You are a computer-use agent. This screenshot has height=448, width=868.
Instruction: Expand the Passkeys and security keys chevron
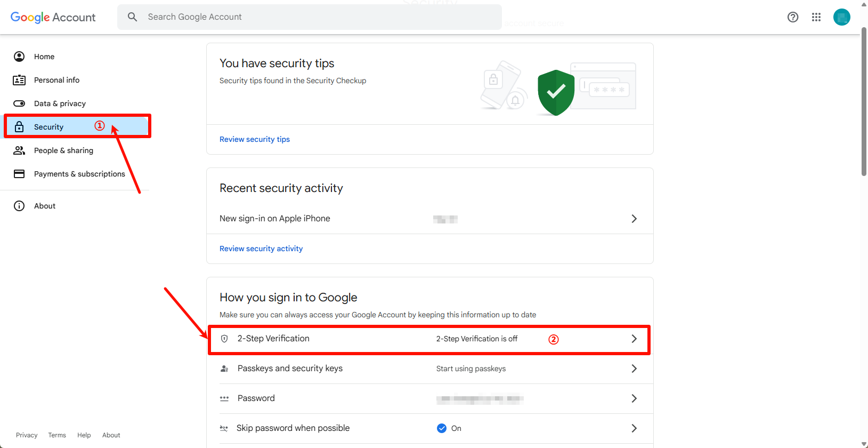[634, 369]
